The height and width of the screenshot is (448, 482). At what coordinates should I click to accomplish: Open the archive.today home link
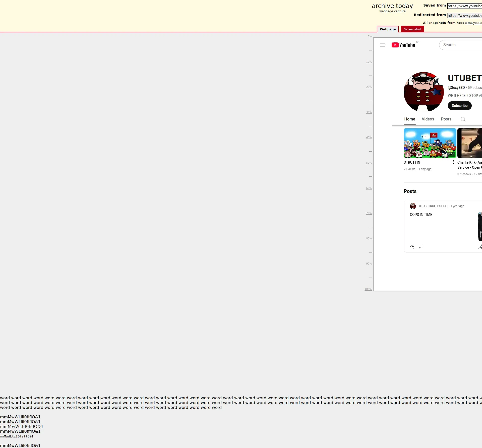click(x=392, y=6)
